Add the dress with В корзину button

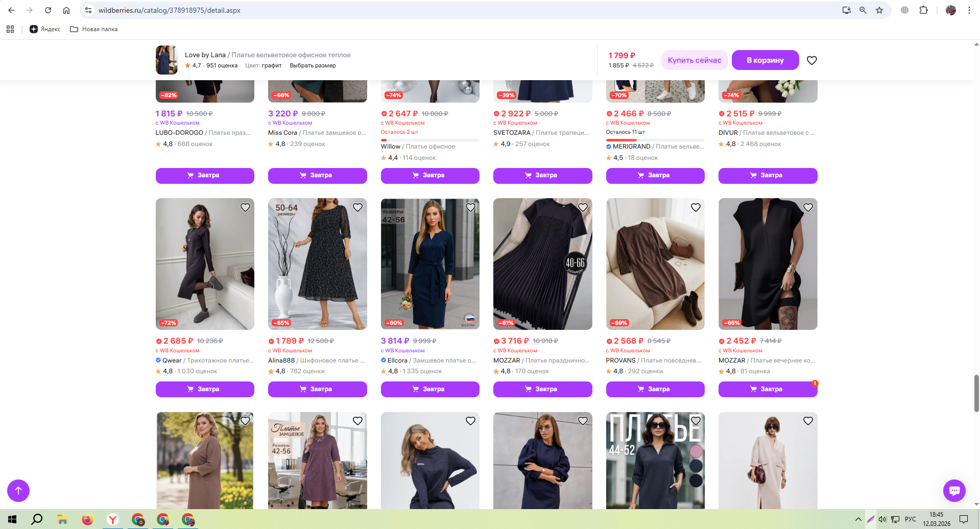tap(765, 60)
